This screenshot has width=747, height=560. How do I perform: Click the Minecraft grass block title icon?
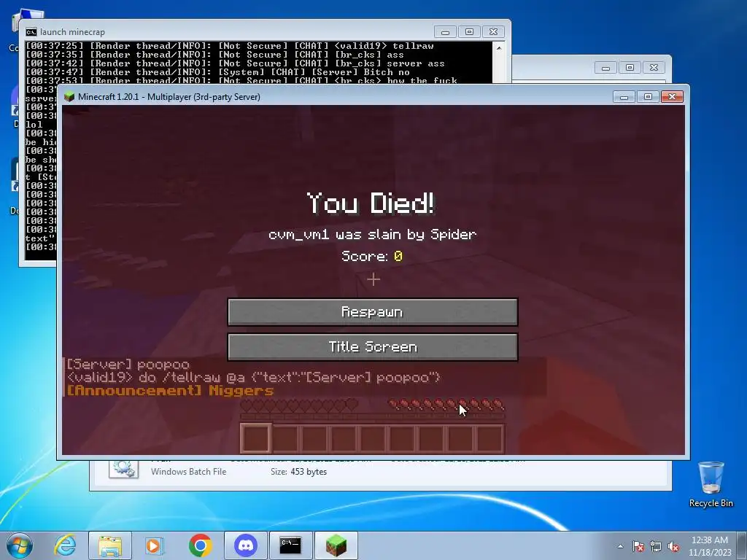click(x=69, y=97)
